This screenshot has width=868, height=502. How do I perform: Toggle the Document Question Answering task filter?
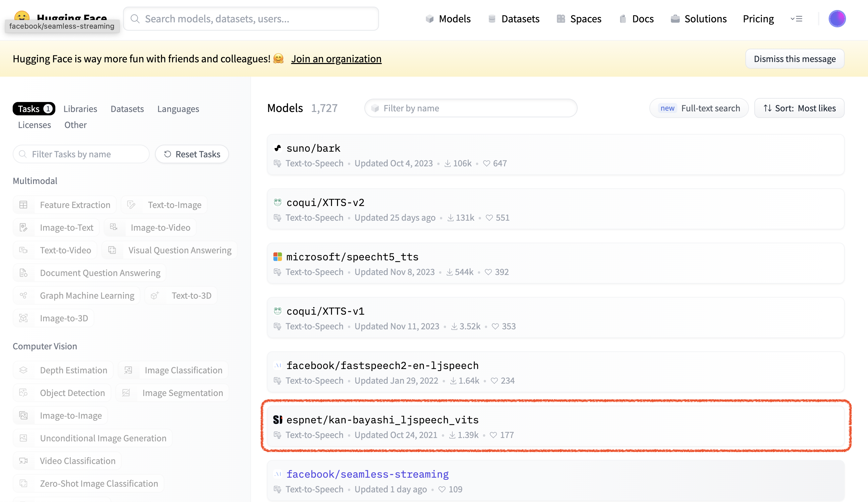[x=90, y=273]
